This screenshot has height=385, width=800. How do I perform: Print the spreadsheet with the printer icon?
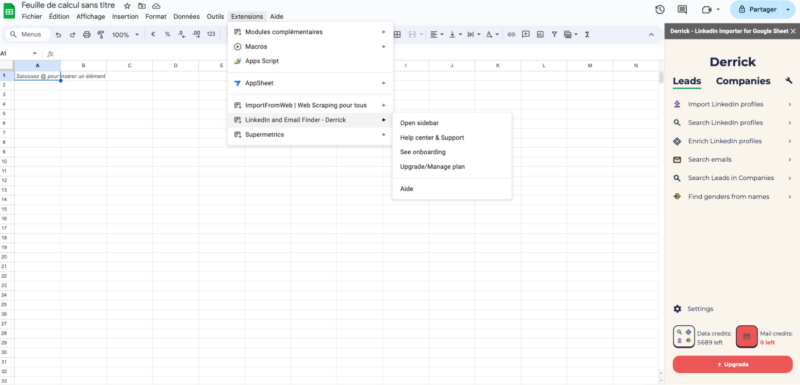pyautogui.click(x=87, y=35)
